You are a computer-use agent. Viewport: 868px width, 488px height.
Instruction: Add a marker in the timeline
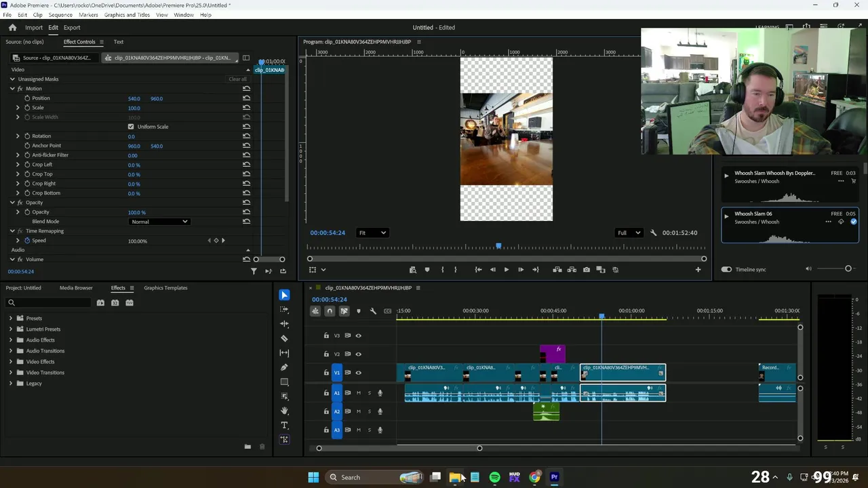[359, 311]
